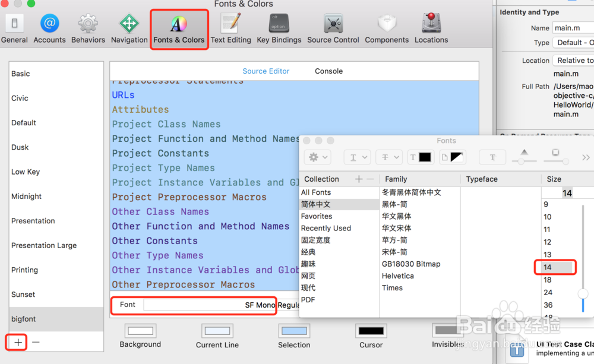Select the bigfont theme
594x364 pixels.
point(56,319)
